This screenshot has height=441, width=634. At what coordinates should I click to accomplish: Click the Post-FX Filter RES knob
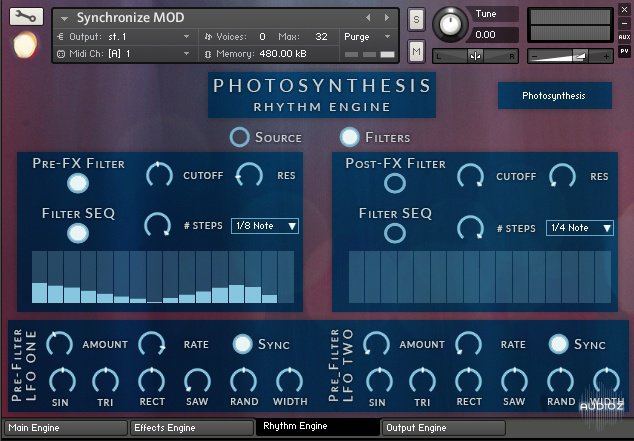click(562, 176)
